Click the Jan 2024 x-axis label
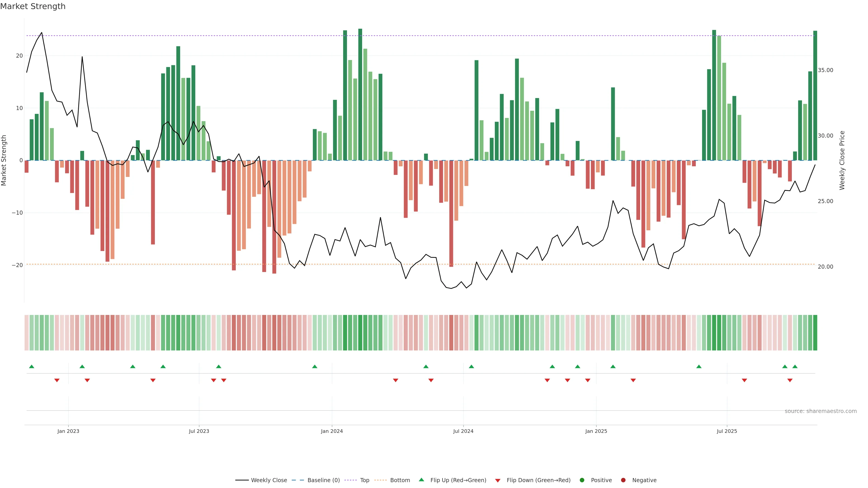The image size is (868, 488). 332,431
